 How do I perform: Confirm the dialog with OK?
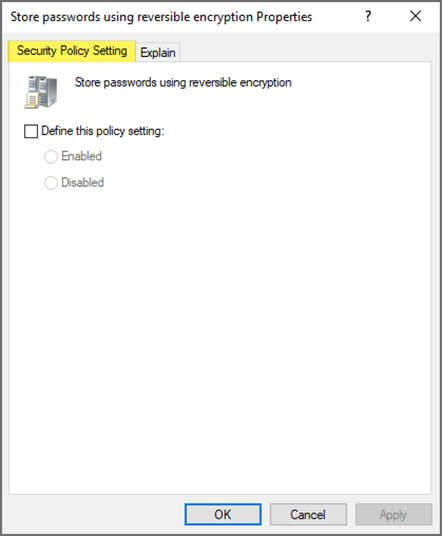coord(223,514)
